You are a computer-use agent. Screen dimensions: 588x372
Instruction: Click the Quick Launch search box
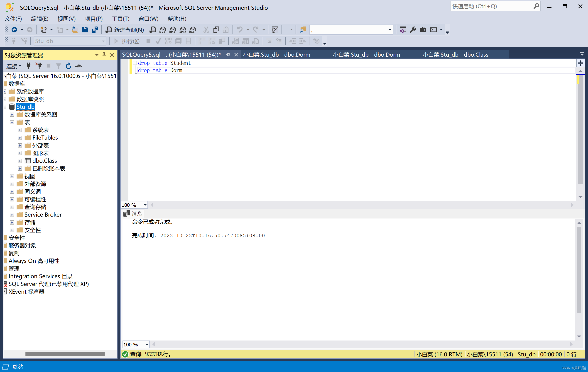[x=491, y=6]
